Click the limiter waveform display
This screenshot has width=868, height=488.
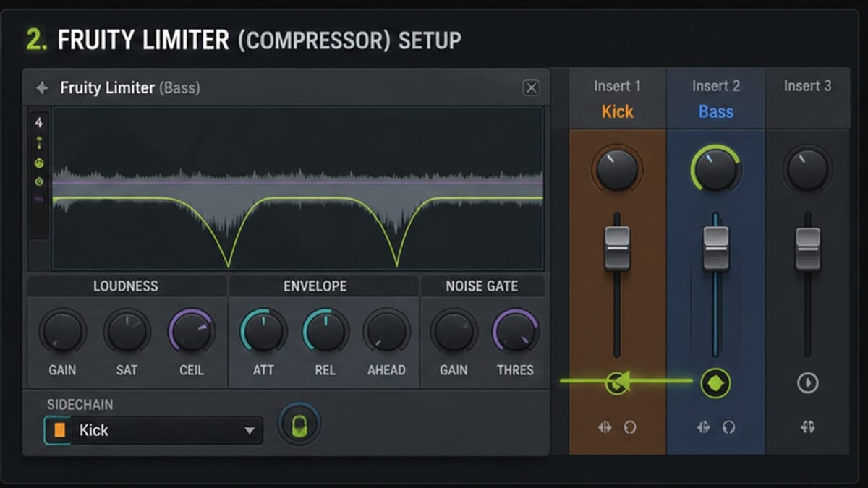pyautogui.click(x=297, y=189)
